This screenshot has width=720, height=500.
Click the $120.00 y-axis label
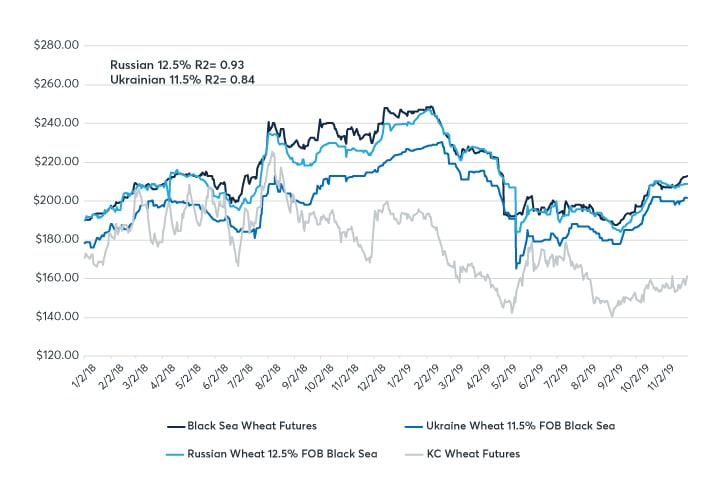pos(56,356)
